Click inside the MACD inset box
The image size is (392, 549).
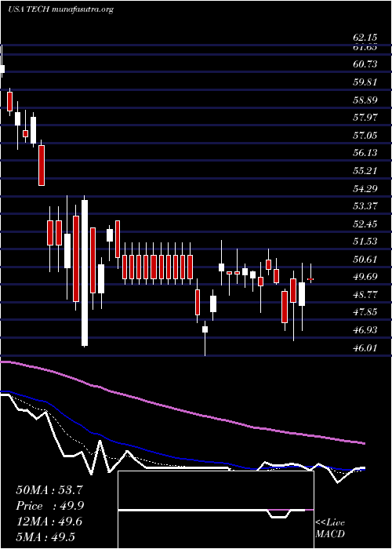(x=216, y=510)
